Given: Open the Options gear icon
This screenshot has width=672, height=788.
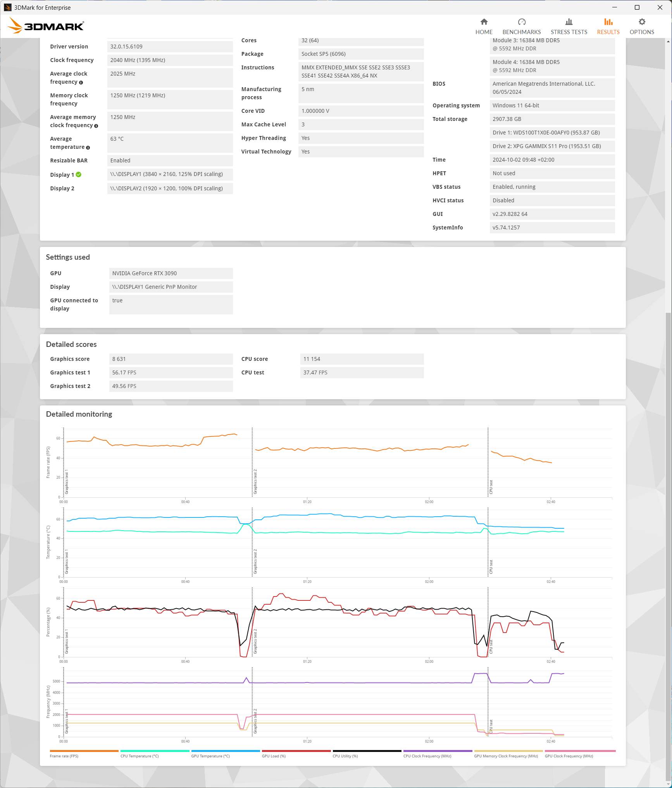Looking at the screenshot, I should [642, 22].
